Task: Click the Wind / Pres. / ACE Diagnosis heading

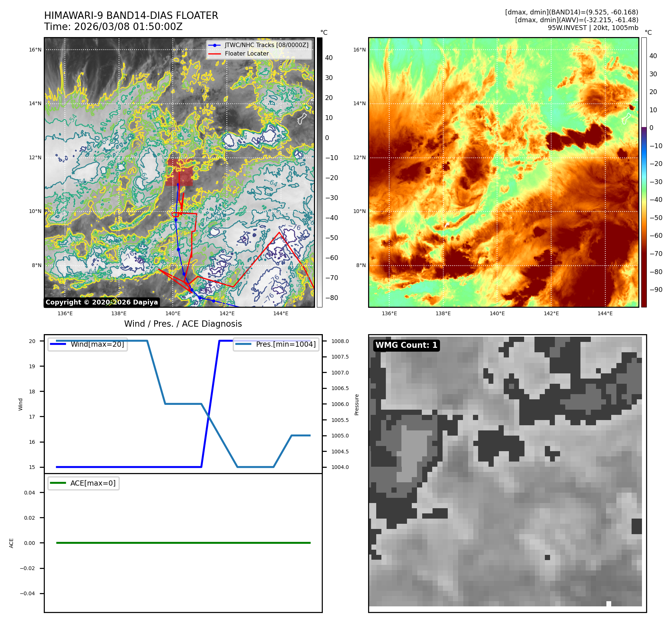Action: (183, 324)
